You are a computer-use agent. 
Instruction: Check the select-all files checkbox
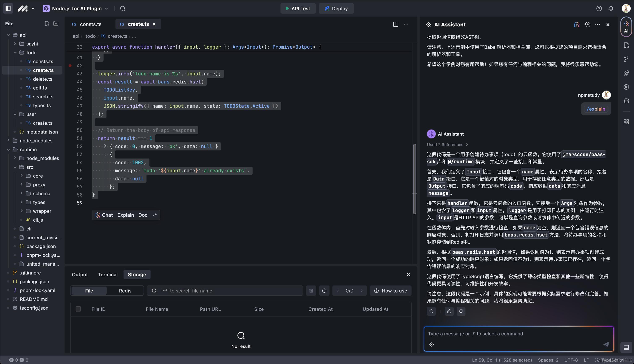click(x=78, y=309)
